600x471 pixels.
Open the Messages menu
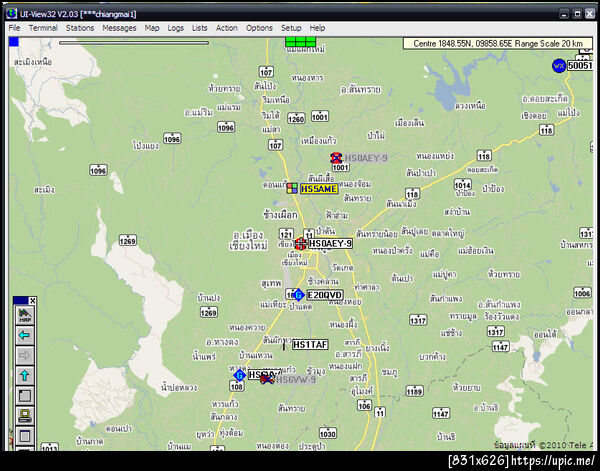pos(119,28)
